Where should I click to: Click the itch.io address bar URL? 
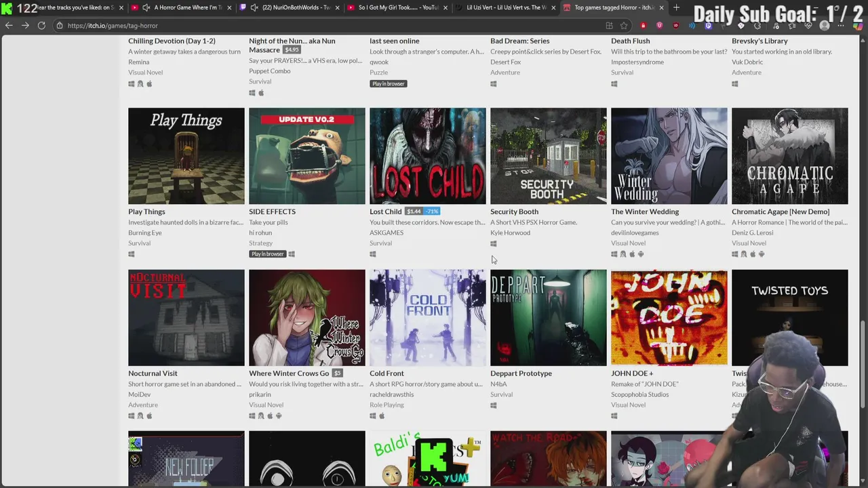pos(113,26)
